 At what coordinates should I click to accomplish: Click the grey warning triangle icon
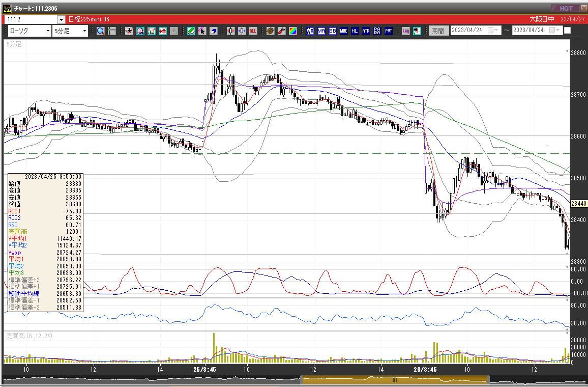tap(173, 31)
